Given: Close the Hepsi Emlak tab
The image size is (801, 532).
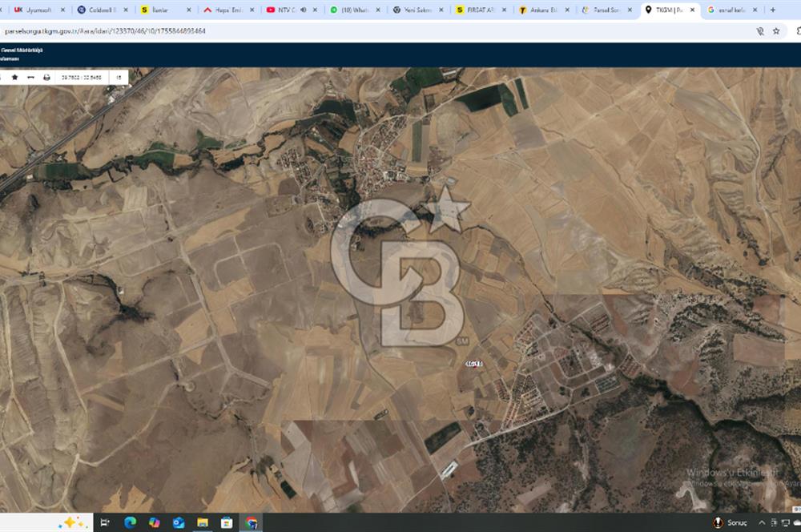Looking at the screenshot, I should click(x=252, y=10).
